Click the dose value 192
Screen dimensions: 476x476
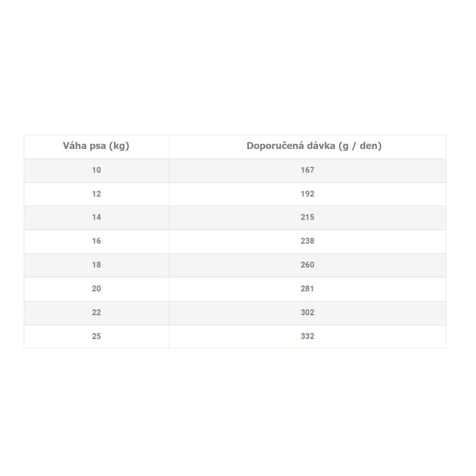307,194
